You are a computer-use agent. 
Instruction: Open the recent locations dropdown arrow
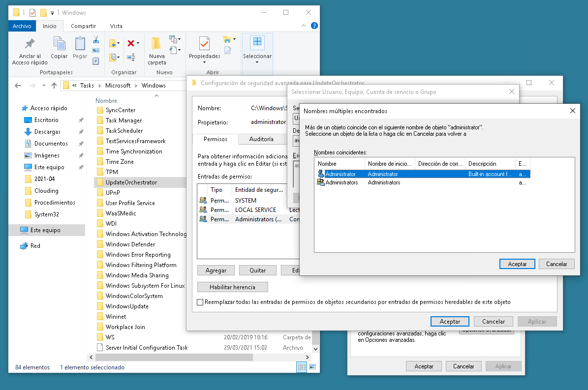(x=44, y=86)
